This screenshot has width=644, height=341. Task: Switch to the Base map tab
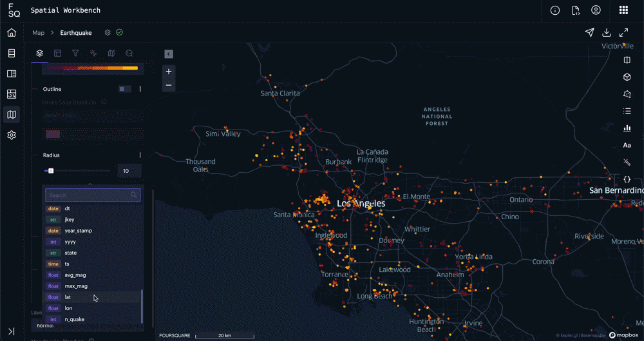coord(111,53)
